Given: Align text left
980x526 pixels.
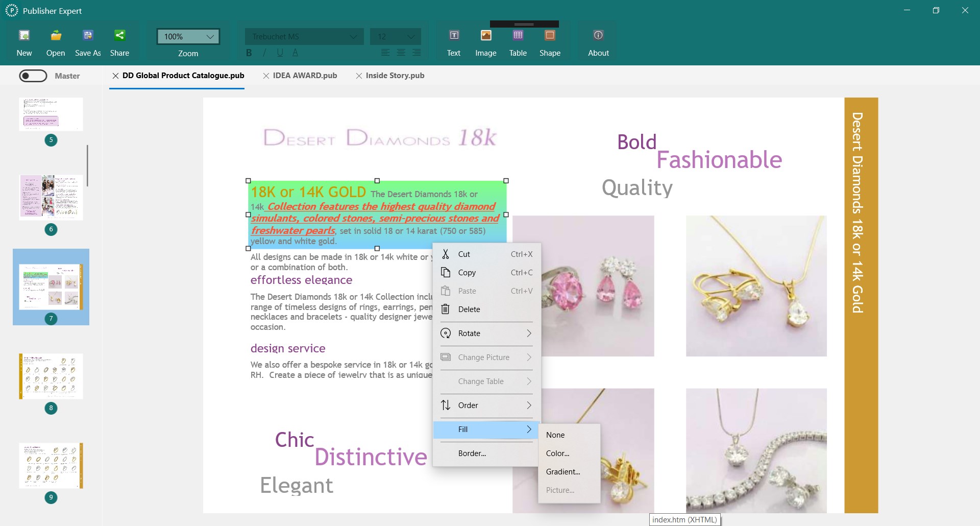Looking at the screenshot, I should (385, 53).
